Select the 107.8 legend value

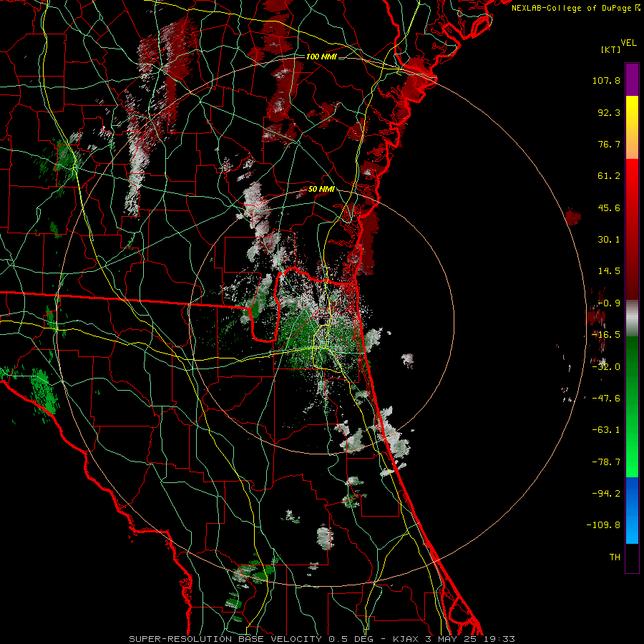click(606, 80)
